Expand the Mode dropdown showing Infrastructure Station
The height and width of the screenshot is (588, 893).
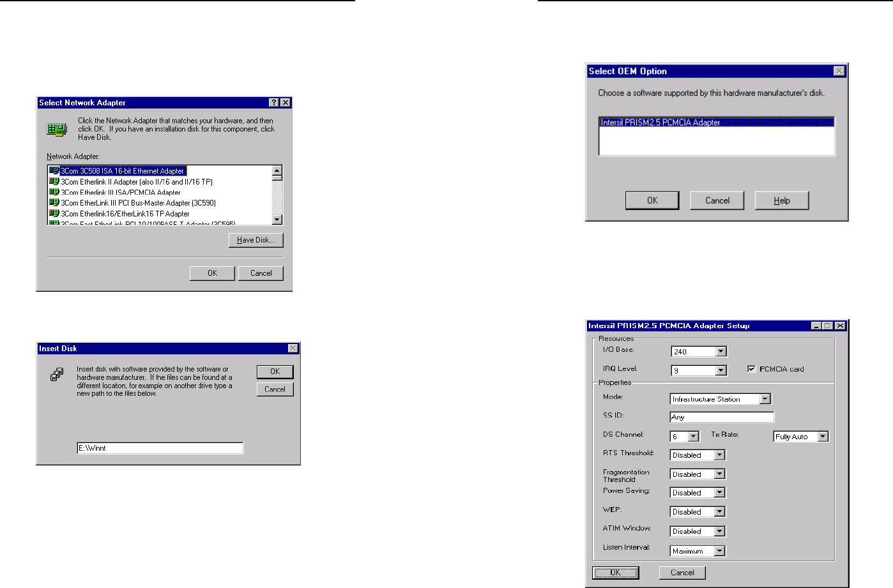(x=765, y=399)
